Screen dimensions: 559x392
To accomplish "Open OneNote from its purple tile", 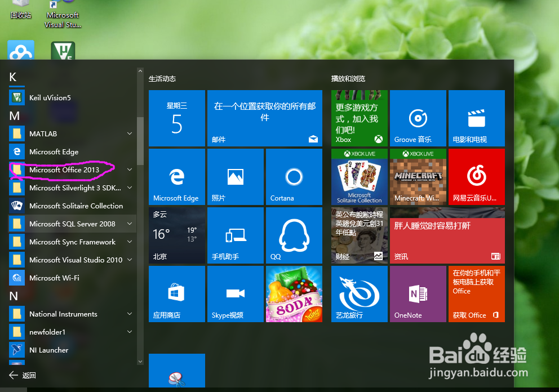I will click(418, 293).
